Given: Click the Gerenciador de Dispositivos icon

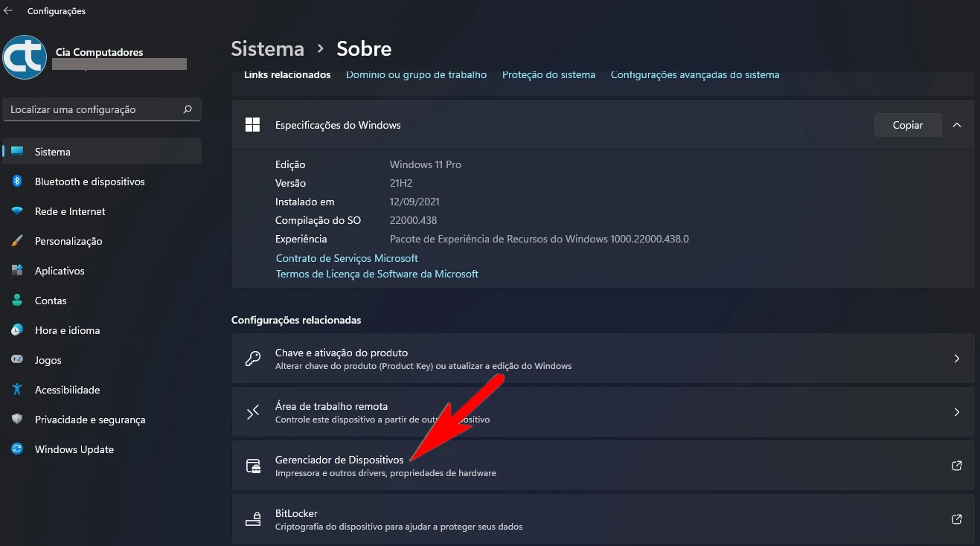Looking at the screenshot, I should [x=253, y=466].
